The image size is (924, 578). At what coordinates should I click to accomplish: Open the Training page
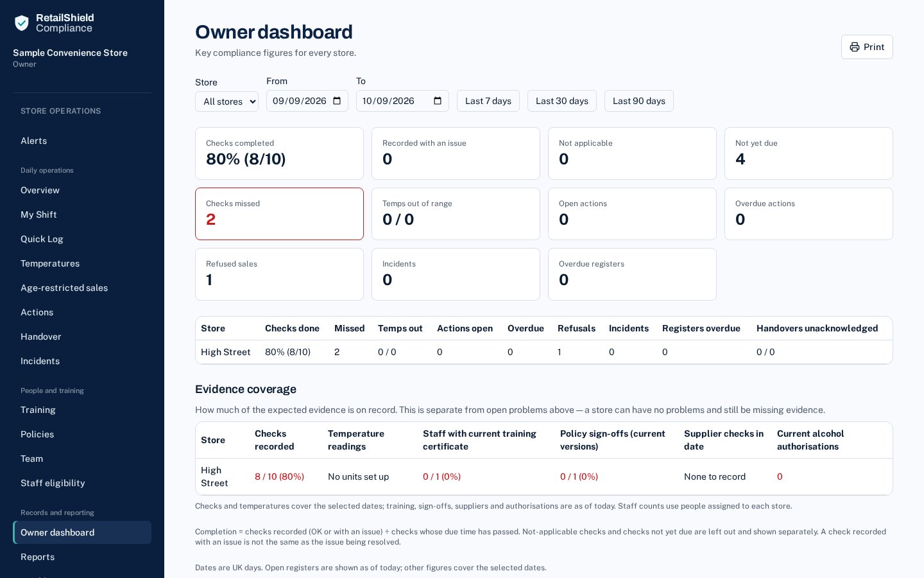(x=82, y=410)
